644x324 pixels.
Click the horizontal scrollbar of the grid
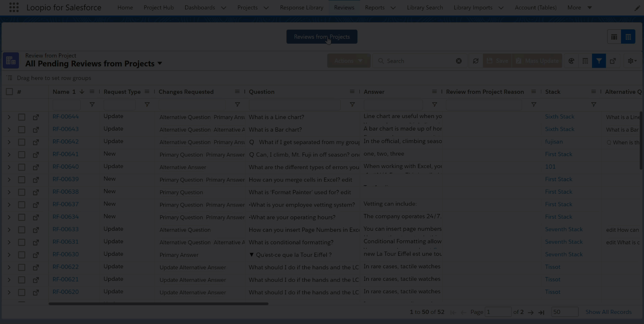pyautogui.click(x=158, y=304)
